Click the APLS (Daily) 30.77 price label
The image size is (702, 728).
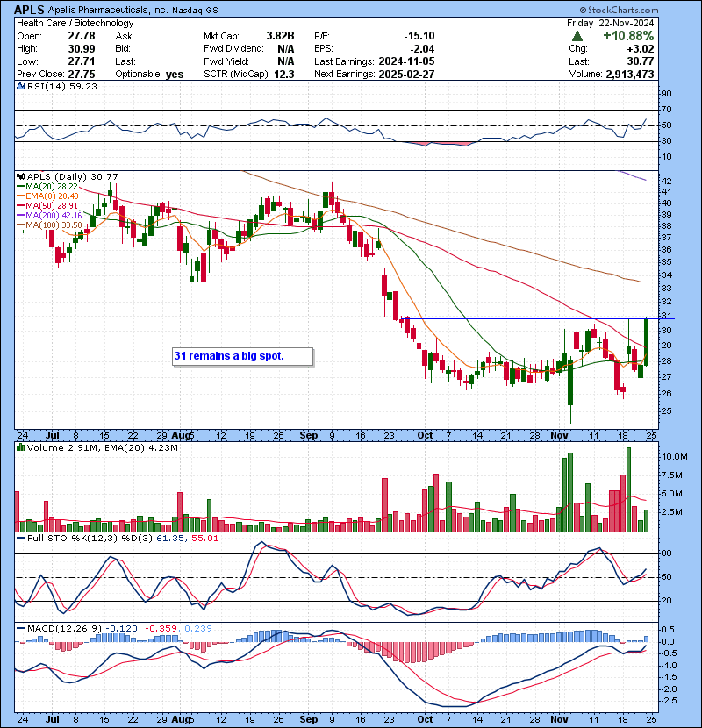(73, 177)
